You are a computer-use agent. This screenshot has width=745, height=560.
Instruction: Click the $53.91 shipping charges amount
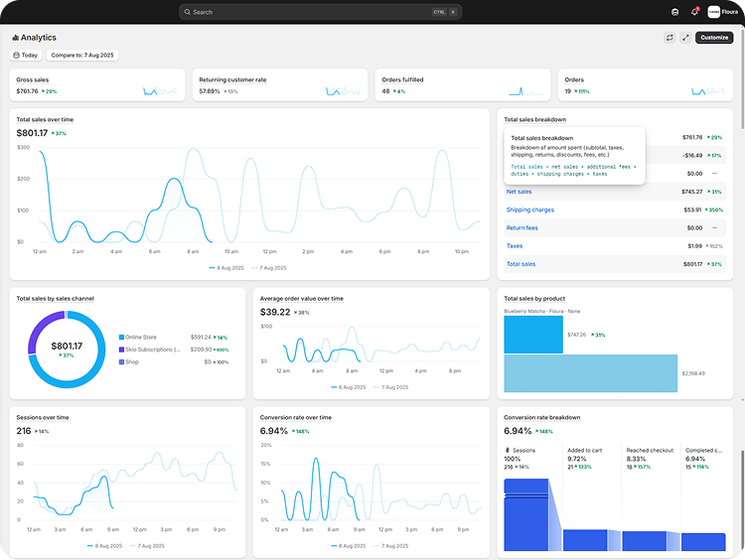click(x=692, y=210)
